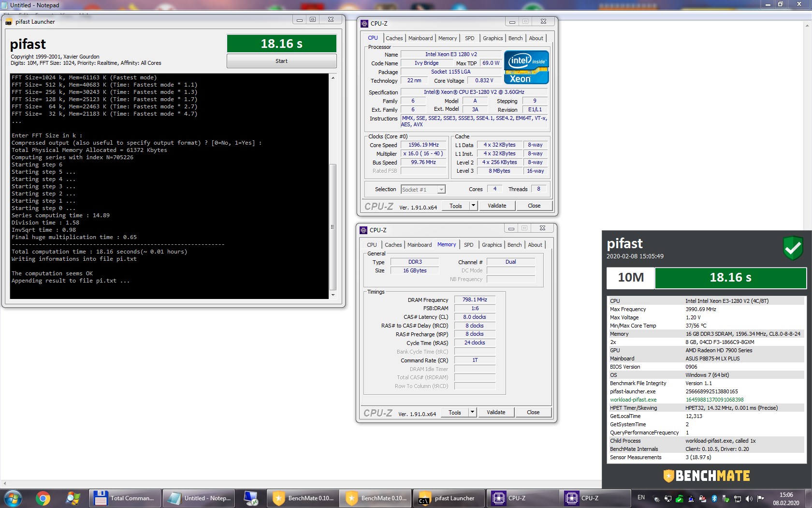Close upper CPU-Z using Close button
This screenshot has width=812, height=508.
pyautogui.click(x=534, y=206)
